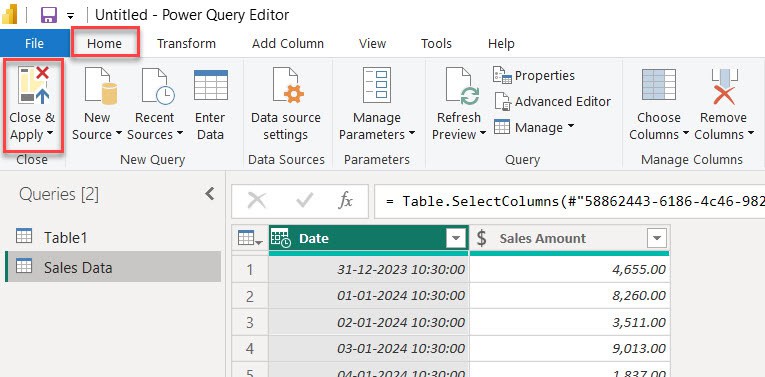This screenshot has width=765, height=377.
Task: Open the Advanced Editor
Action: 552,101
